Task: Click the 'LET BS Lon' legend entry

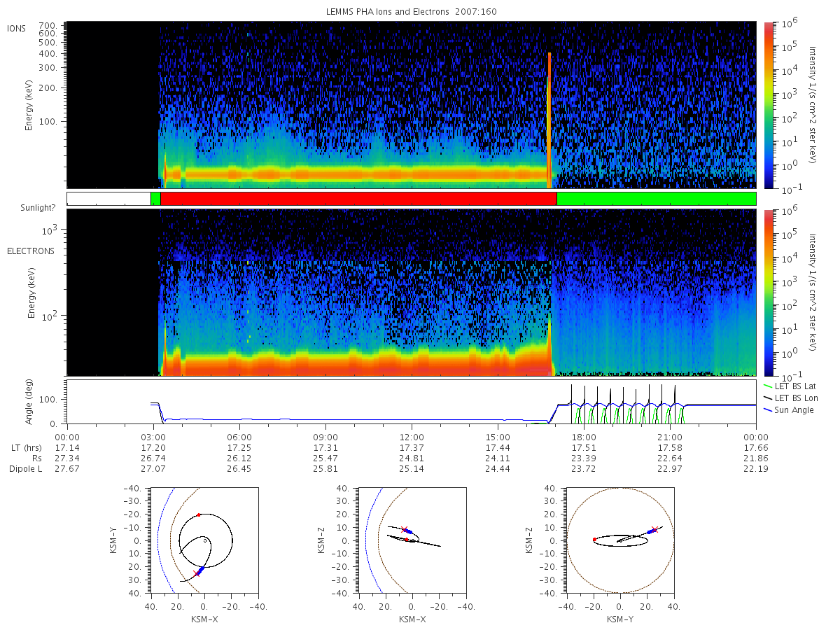Action: 791,398
